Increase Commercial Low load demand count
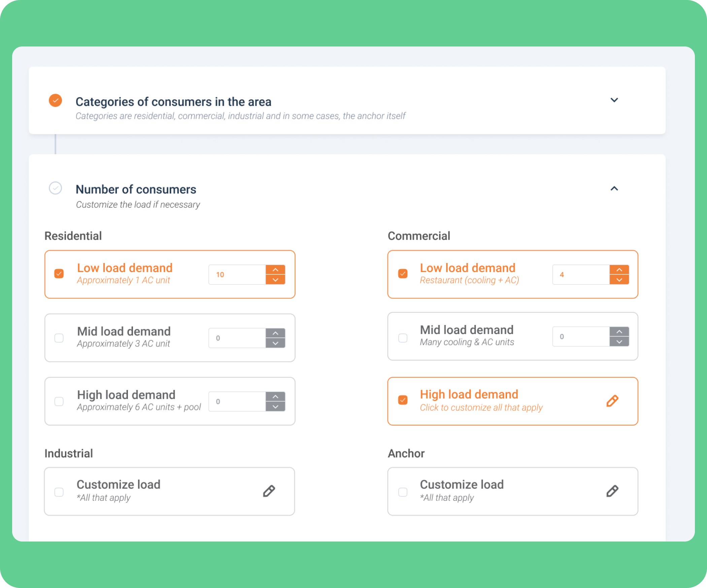707x588 pixels. click(619, 270)
